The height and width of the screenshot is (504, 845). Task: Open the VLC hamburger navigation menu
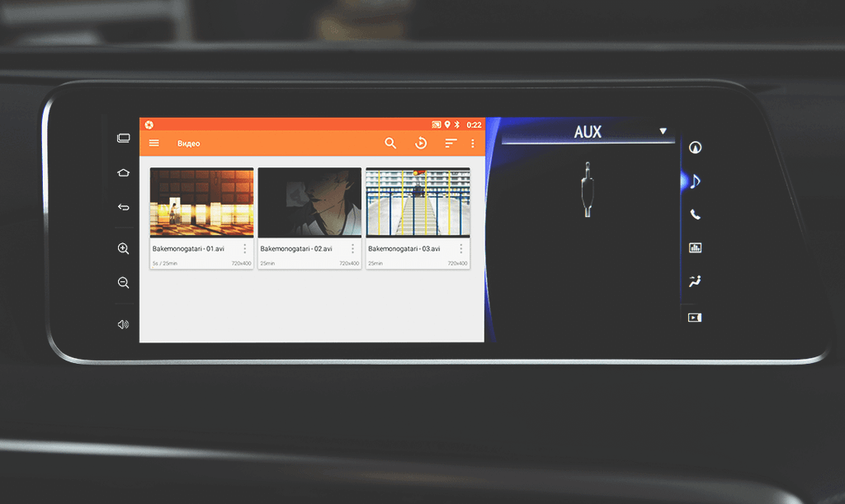[154, 144]
